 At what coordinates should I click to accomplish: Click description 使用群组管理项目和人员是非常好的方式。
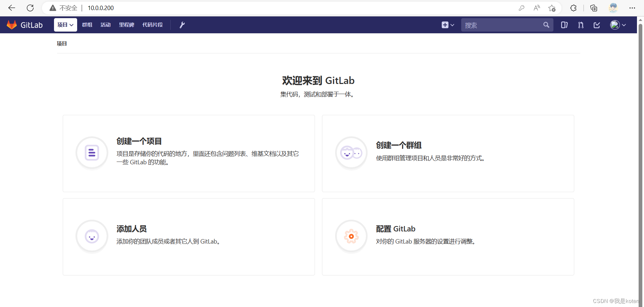pyautogui.click(x=431, y=158)
